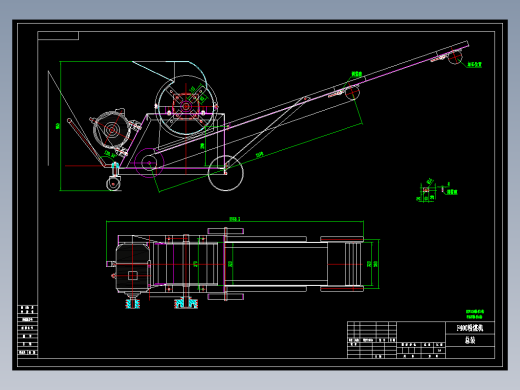The height and width of the screenshot is (390, 520).
Task: Select the small caster wheel at bottom-left
Action: pos(113,184)
